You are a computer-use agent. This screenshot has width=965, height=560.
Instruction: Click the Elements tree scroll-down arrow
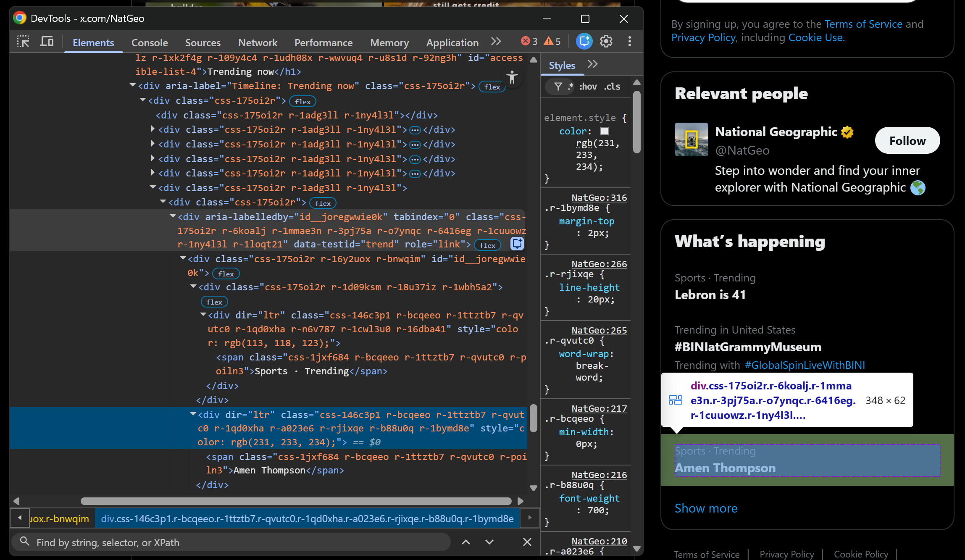534,488
